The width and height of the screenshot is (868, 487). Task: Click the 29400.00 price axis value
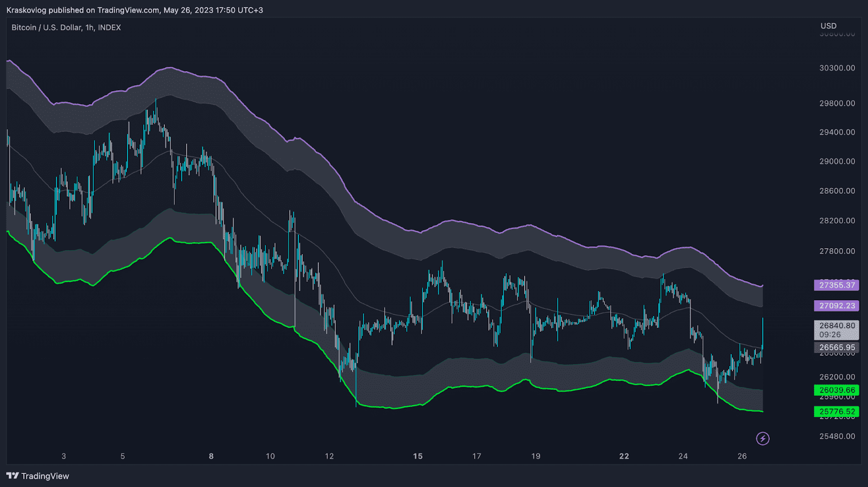click(x=837, y=132)
